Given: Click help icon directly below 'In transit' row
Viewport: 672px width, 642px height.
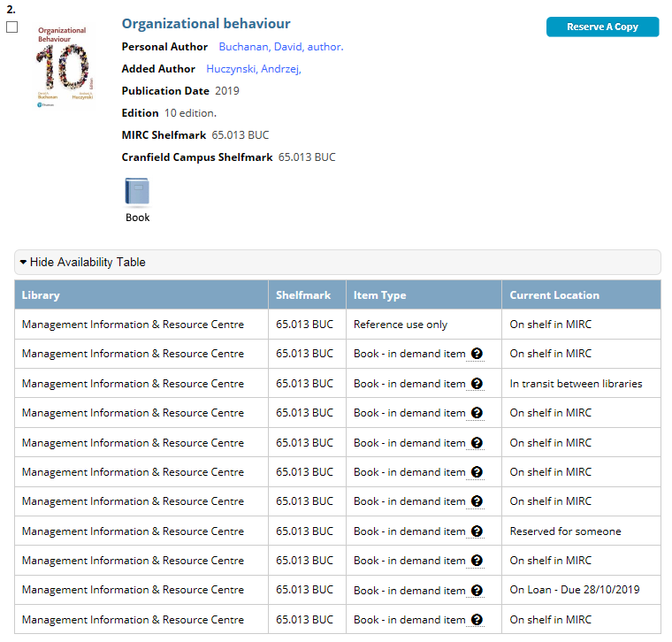Looking at the screenshot, I should (477, 413).
